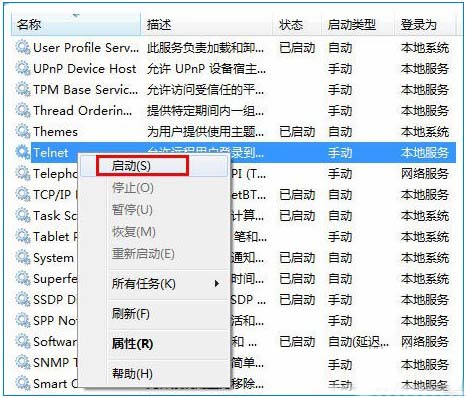Click the gear icon for Software Protection row
466x398 pixels.
(23, 341)
